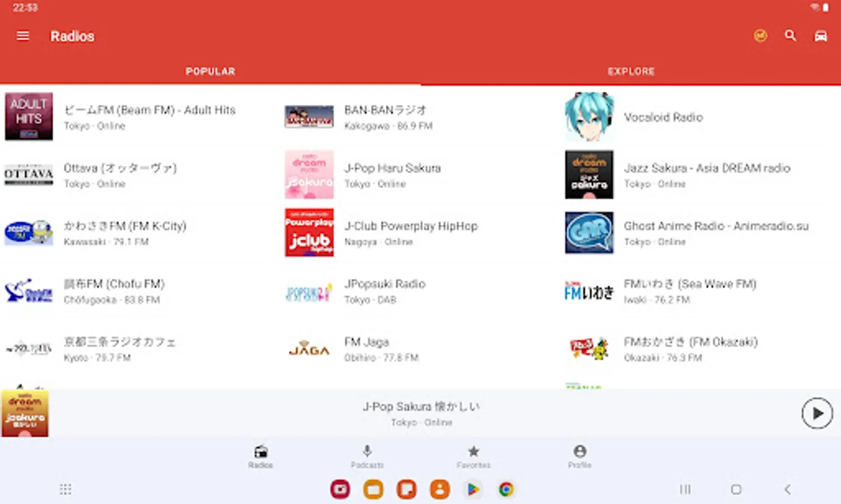
Task: Launch Google Play Store from taskbar
Action: 473,489
